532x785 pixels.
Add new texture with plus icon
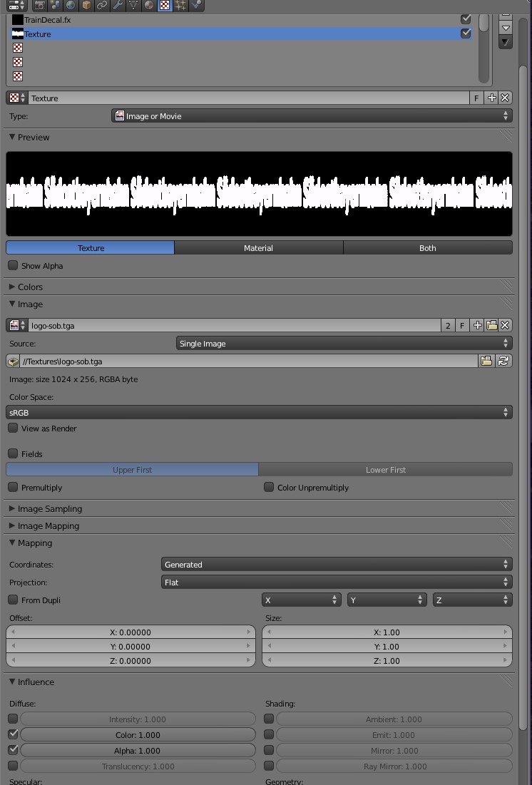[x=491, y=98]
